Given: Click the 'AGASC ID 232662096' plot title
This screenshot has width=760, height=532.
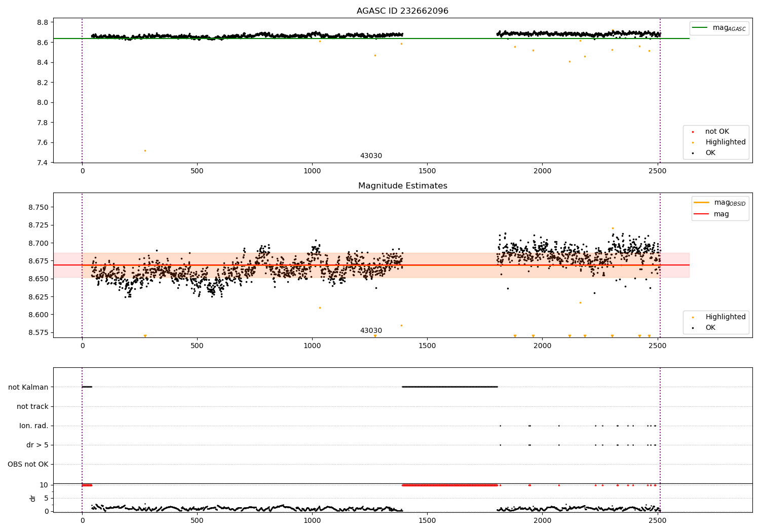Looking at the screenshot, I should click(402, 11).
